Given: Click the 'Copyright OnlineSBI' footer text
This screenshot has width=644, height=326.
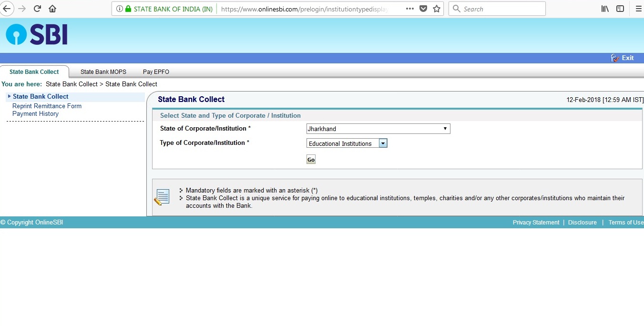Looking at the screenshot, I should [31, 223].
